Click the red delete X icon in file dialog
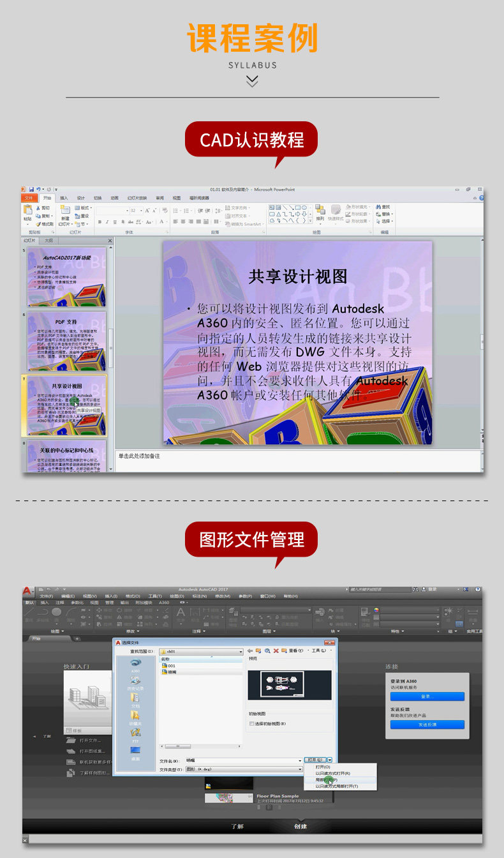This screenshot has width=504, height=858. (x=276, y=651)
